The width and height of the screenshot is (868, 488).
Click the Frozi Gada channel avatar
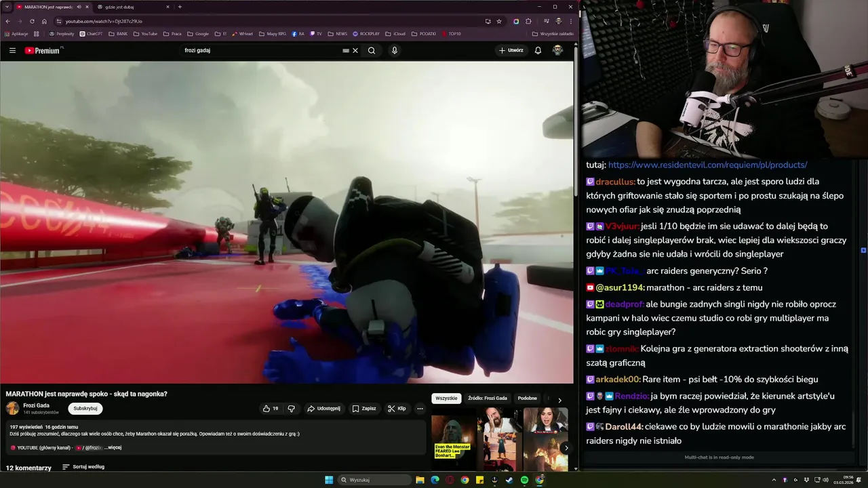tap(12, 408)
